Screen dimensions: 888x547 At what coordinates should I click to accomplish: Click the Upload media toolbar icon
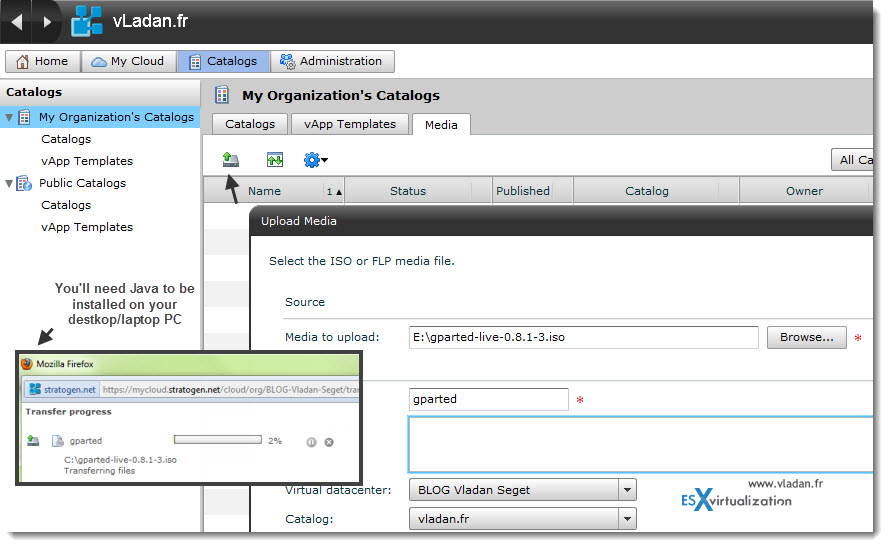[230, 160]
